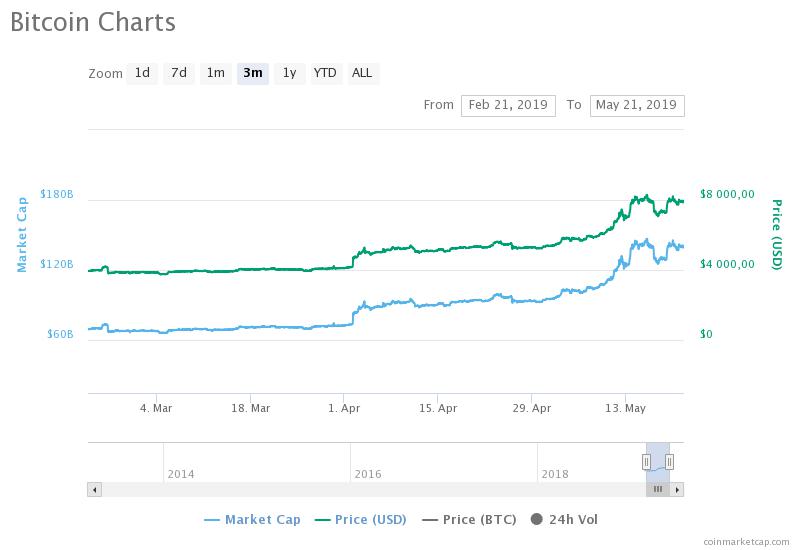Image resolution: width=800 pixels, height=550 pixels.
Task: Click the Zoom label text
Action: point(106,74)
